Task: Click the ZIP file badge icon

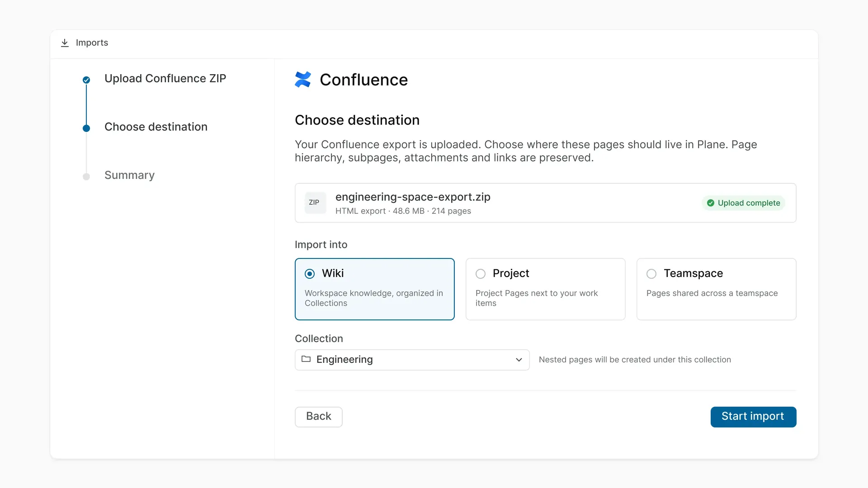Action: [x=314, y=202]
